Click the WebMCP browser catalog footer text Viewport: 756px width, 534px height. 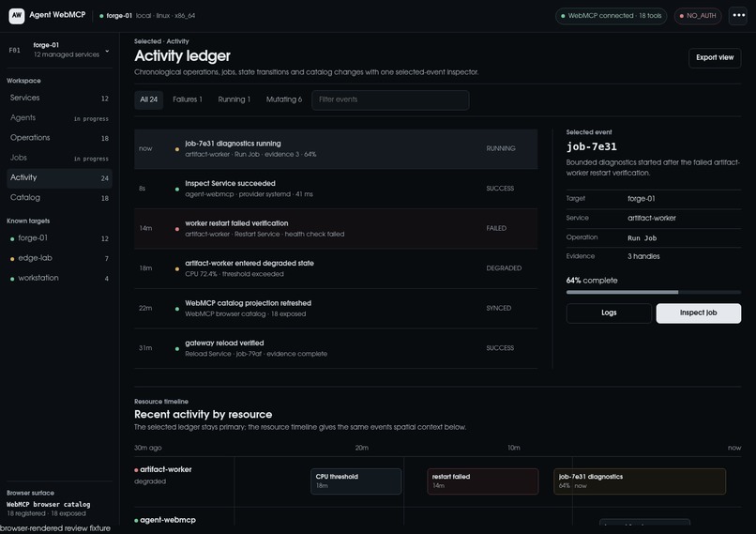pyautogui.click(x=48, y=504)
